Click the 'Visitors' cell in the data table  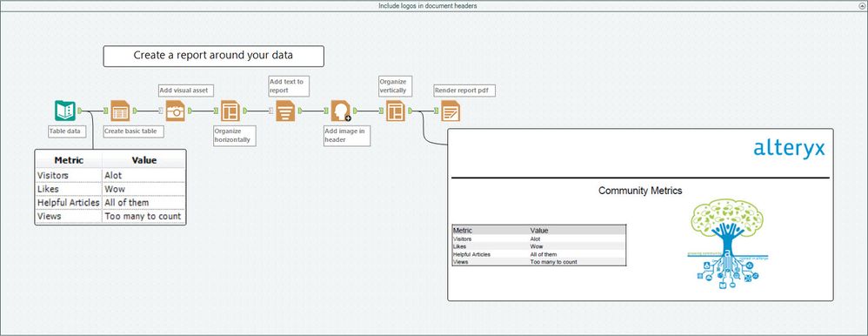tap(69, 175)
